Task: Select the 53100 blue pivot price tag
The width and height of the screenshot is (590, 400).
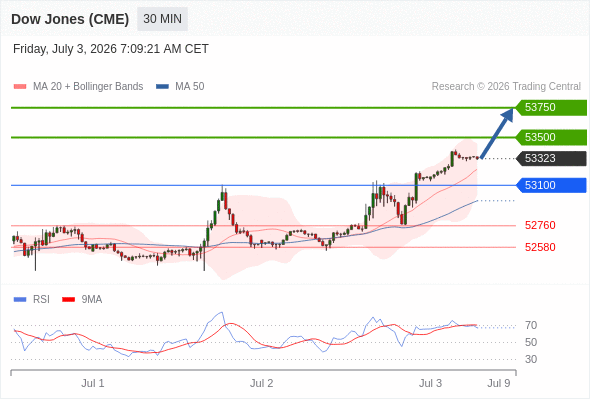Action: 551,185
